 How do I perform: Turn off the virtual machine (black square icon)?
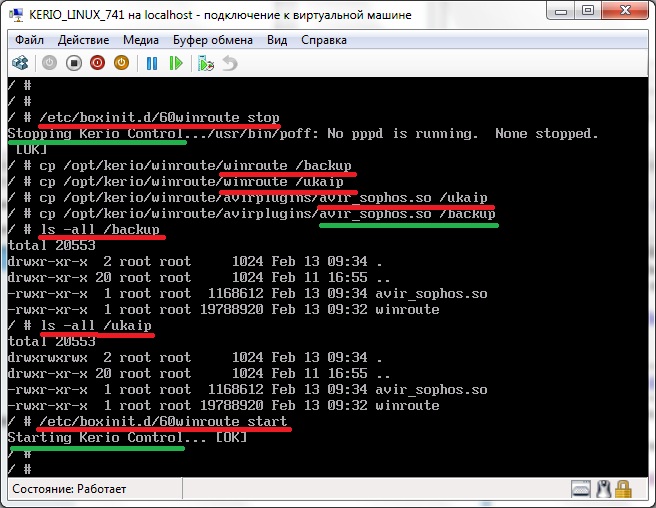[x=74, y=63]
